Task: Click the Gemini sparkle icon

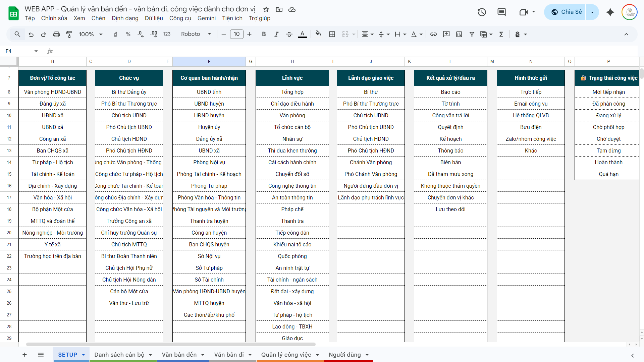Action: point(610,12)
